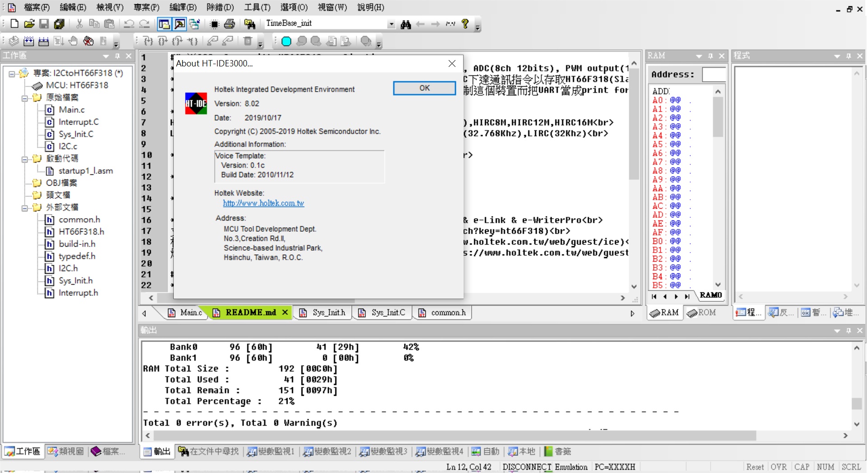The width and height of the screenshot is (868, 473).
Task: Open the 檔案(F) File menu
Action: 37,7
